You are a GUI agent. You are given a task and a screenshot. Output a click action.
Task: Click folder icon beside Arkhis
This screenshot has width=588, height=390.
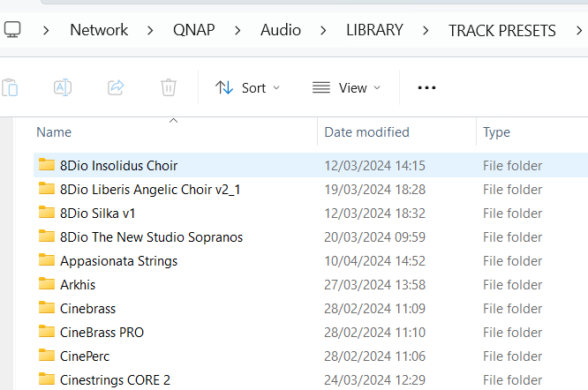(47, 283)
